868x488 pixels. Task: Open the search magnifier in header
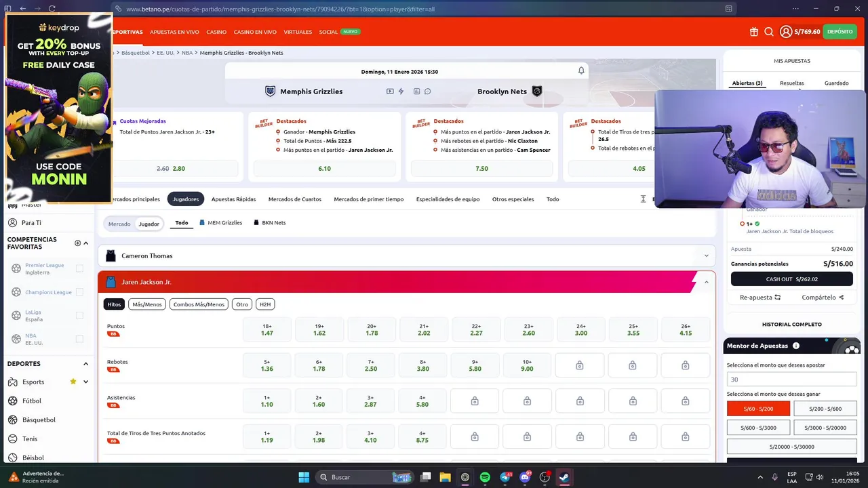point(769,32)
